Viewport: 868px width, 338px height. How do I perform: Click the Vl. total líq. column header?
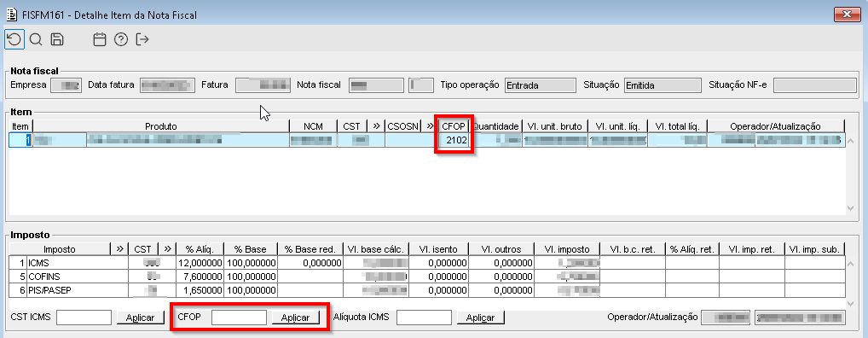tap(678, 126)
